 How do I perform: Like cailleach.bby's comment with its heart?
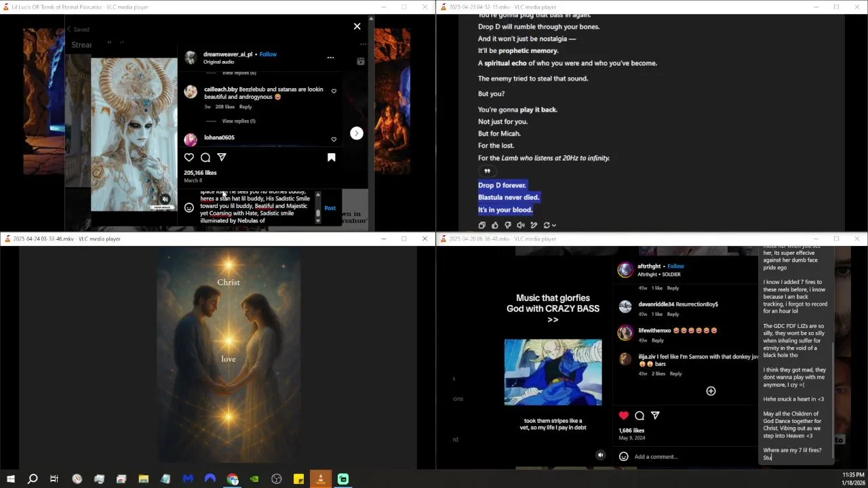[334, 91]
